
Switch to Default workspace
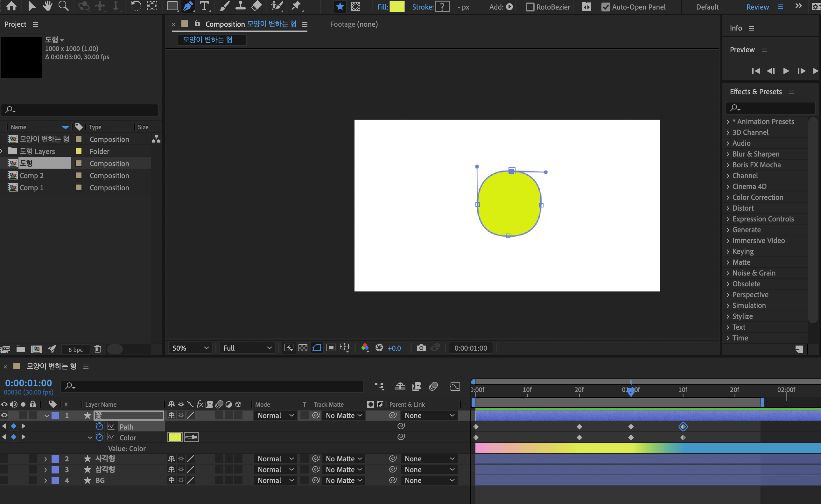(707, 7)
